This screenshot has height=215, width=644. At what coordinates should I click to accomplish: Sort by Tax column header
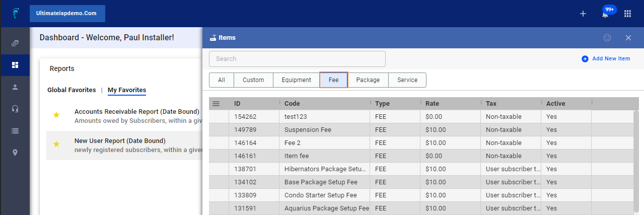click(511, 104)
